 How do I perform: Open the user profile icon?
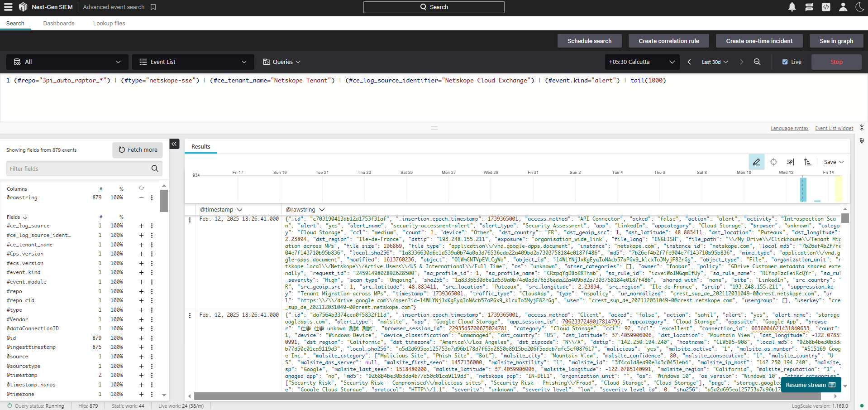click(843, 7)
